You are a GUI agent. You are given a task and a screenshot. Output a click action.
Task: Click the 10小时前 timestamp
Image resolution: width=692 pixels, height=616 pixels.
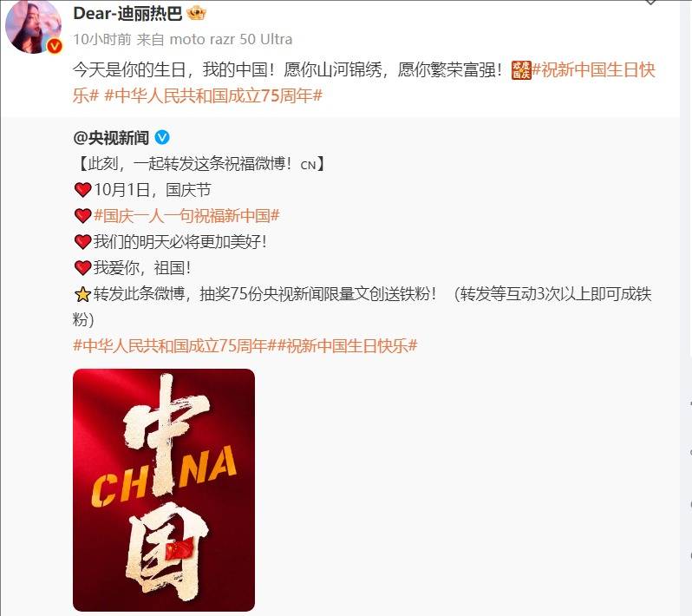102,39
